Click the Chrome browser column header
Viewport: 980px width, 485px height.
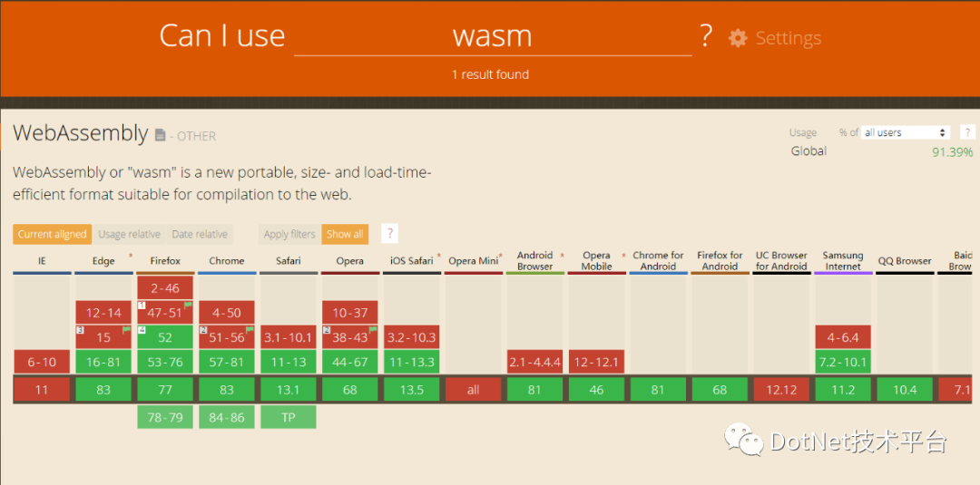227,261
